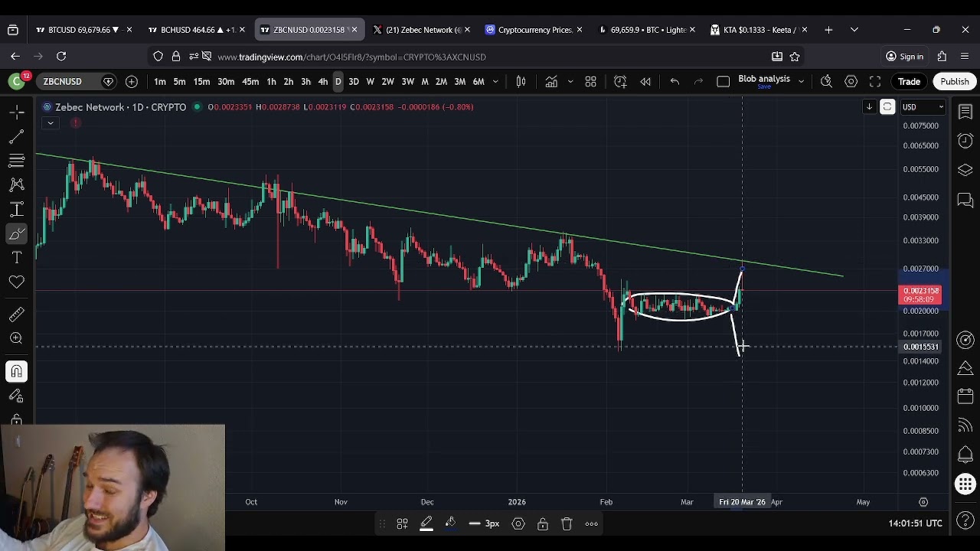This screenshot has height=551, width=980.
Task: Enter fullscreen mode
Action: [875, 81]
